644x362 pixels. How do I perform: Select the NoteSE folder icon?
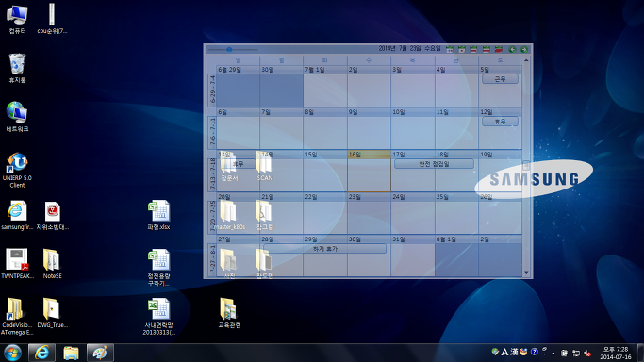[52, 264]
